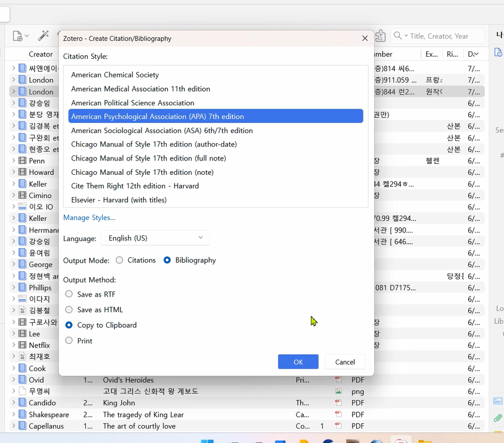The image size is (504, 443).
Task: Expand the 무명씨 item row
Action: pyautogui.click(x=14, y=391)
